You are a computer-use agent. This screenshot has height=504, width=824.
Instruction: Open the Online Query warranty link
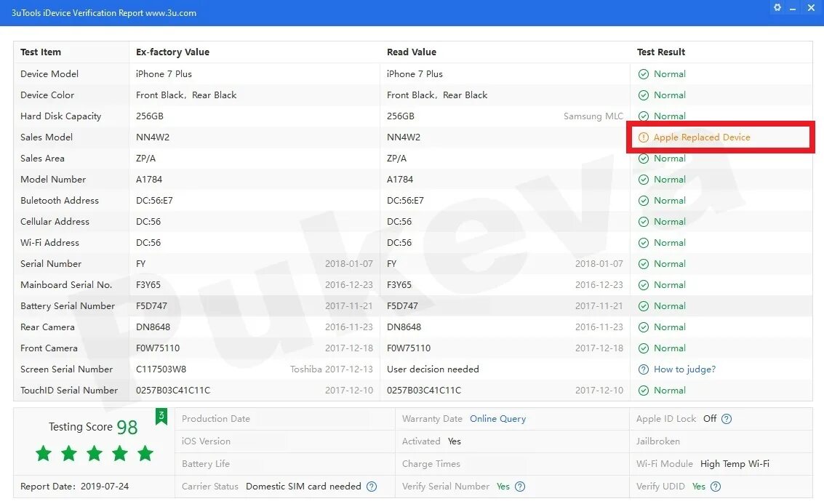pyautogui.click(x=497, y=419)
